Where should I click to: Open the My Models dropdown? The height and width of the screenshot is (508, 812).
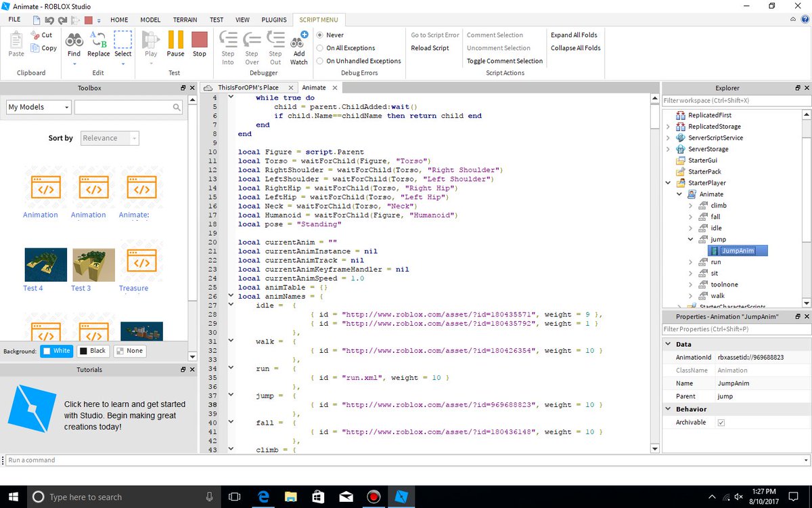pyautogui.click(x=39, y=107)
